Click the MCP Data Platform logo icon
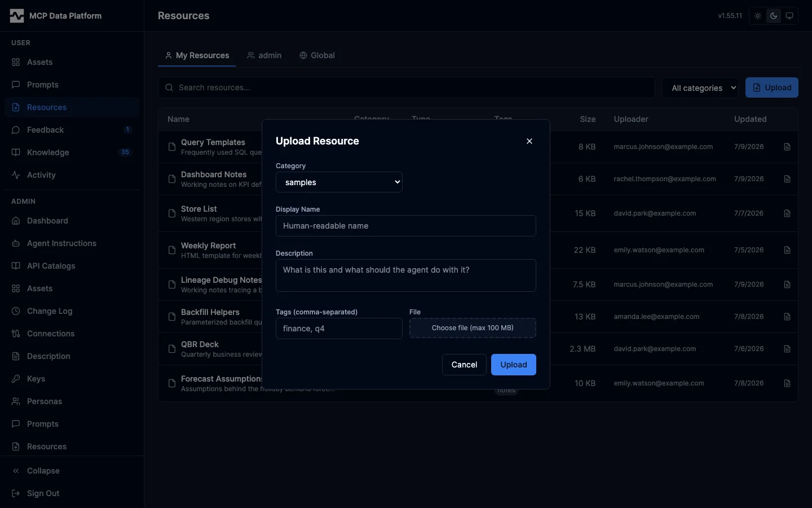The width and height of the screenshot is (812, 508). click(17, 16)
